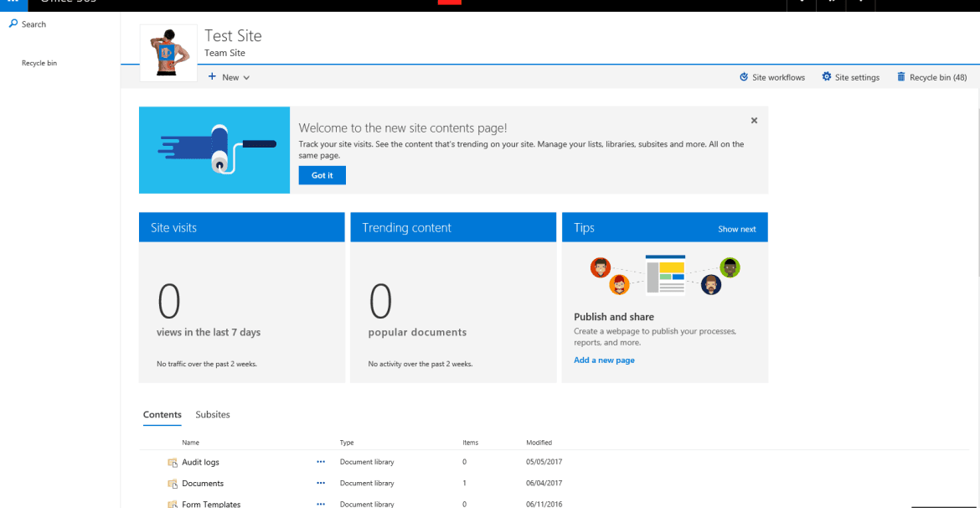Screen dimensions: 980x508
Task: Open the ellipsis menu for Audit logs
Action: (320, 461)
